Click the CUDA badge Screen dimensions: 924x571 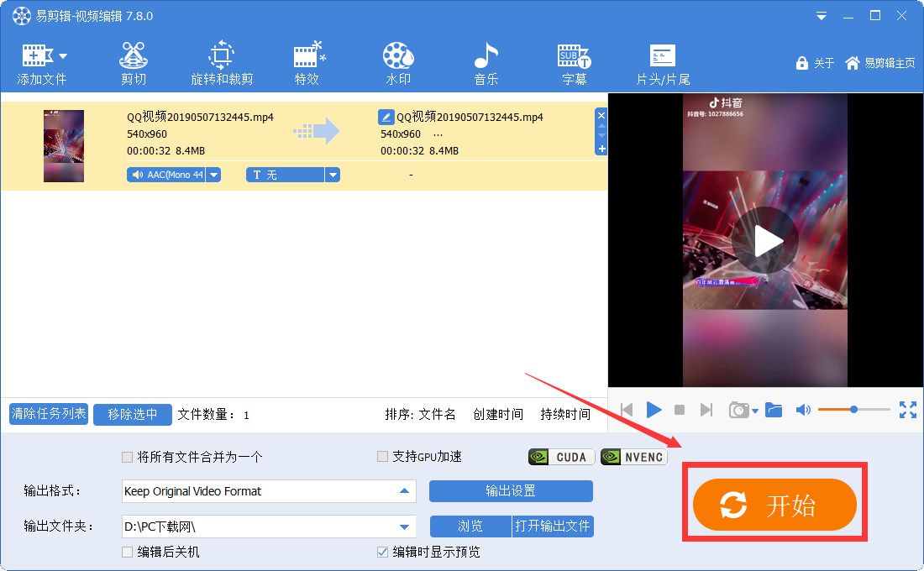point(562,457)
